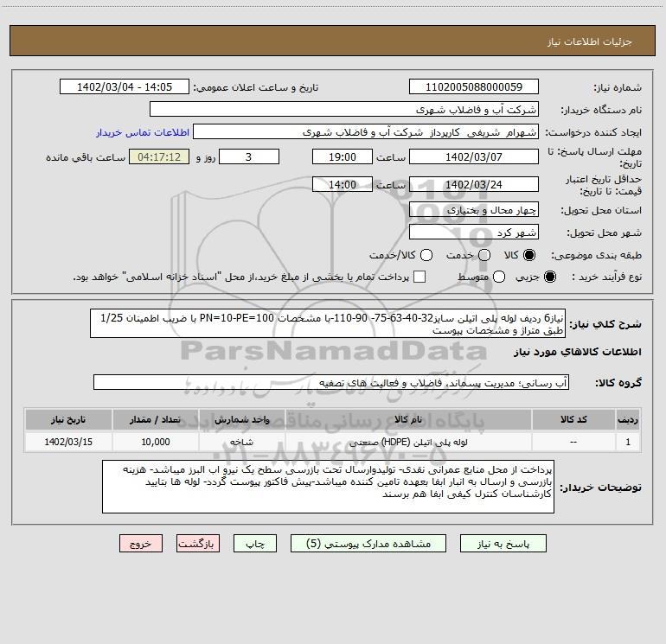Click the price validity date 1402/03/24
This screenshot has width=666, height=644.
pos(474,184)
